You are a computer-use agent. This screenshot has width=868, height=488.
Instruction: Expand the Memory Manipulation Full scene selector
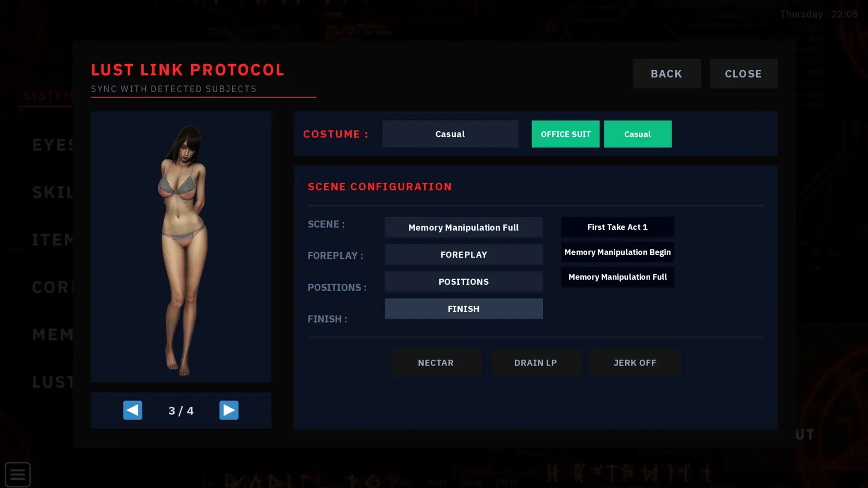coord(463,227)
